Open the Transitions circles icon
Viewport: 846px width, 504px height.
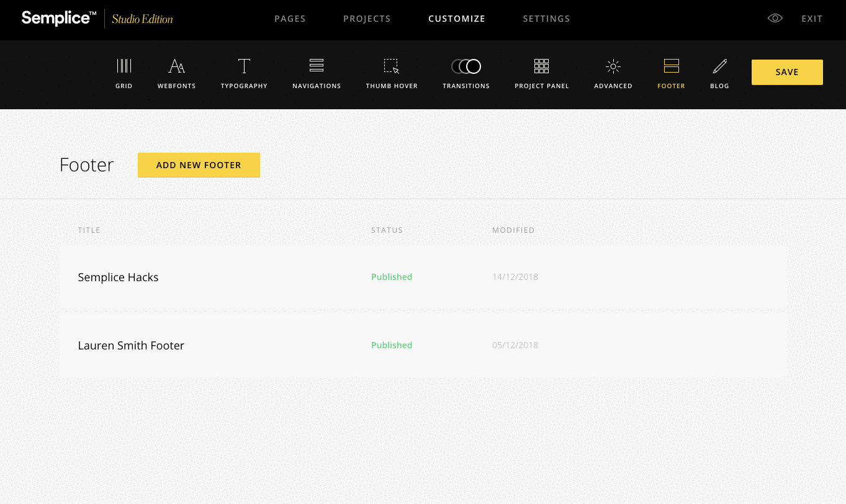pyautogui.click(x=466, y=66)
